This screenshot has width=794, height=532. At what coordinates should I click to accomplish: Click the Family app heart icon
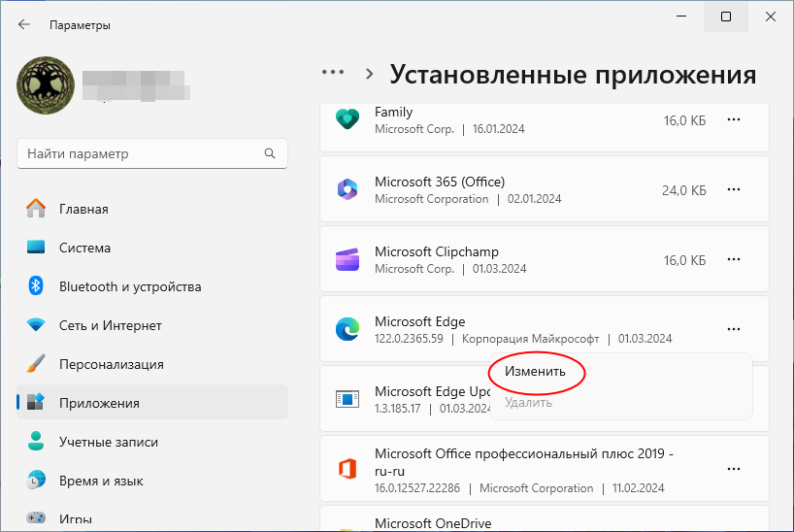(x=347, y=119)
